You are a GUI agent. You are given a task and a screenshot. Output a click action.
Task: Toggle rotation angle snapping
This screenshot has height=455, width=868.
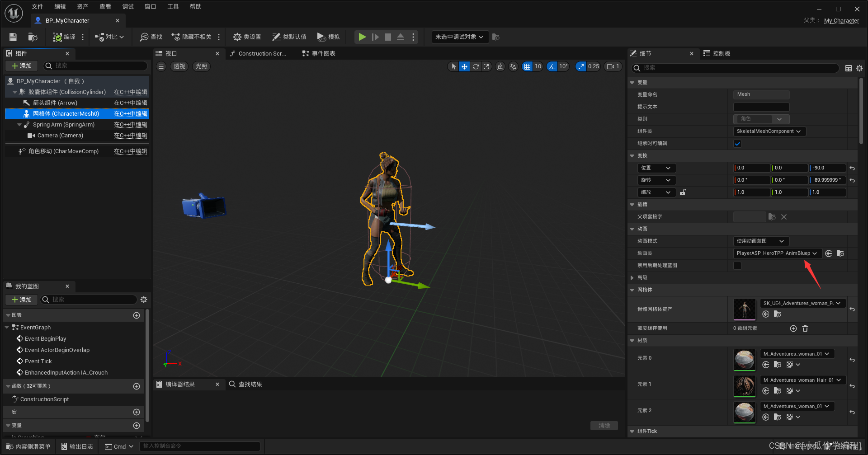coord(552,66)
